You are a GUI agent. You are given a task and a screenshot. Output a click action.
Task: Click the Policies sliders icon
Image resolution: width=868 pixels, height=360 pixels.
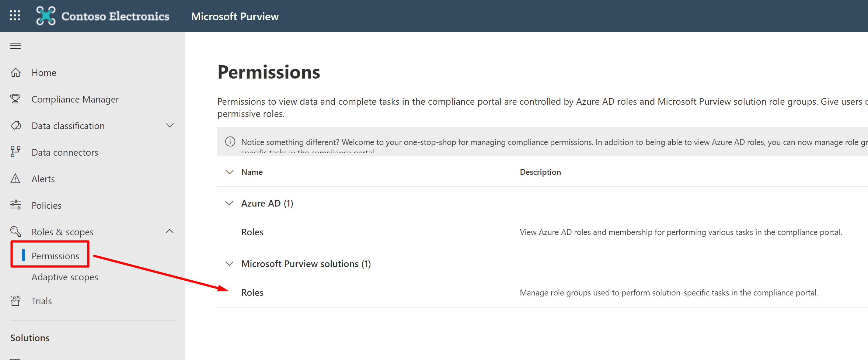pyautogui.click(x=15, y=205)
